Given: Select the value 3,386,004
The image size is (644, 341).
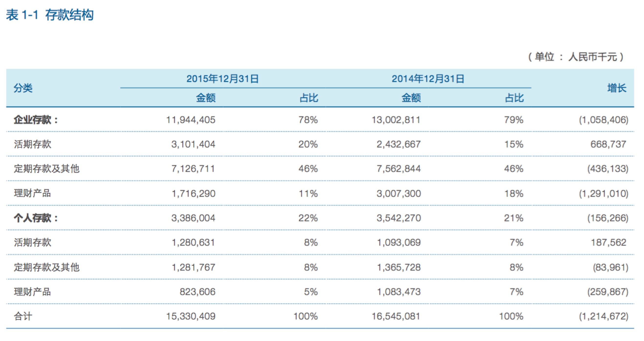Looking at the screenshot, I should click(x=193, y=218).
